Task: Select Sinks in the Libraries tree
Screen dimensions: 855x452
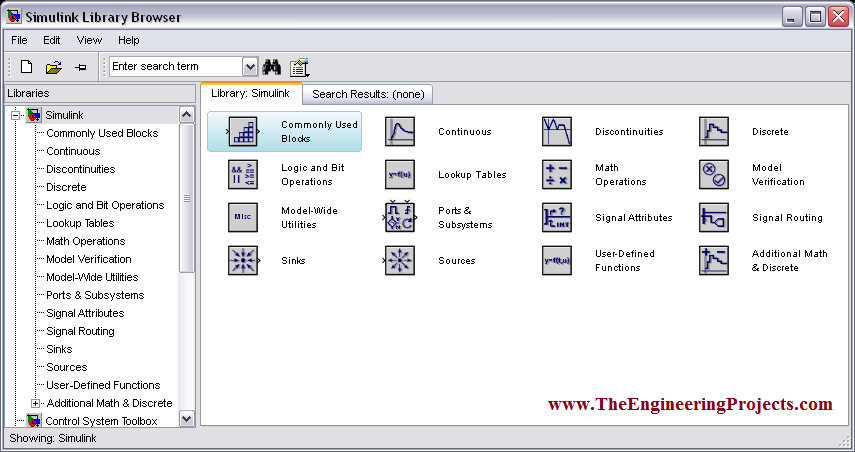Action: 59,349
